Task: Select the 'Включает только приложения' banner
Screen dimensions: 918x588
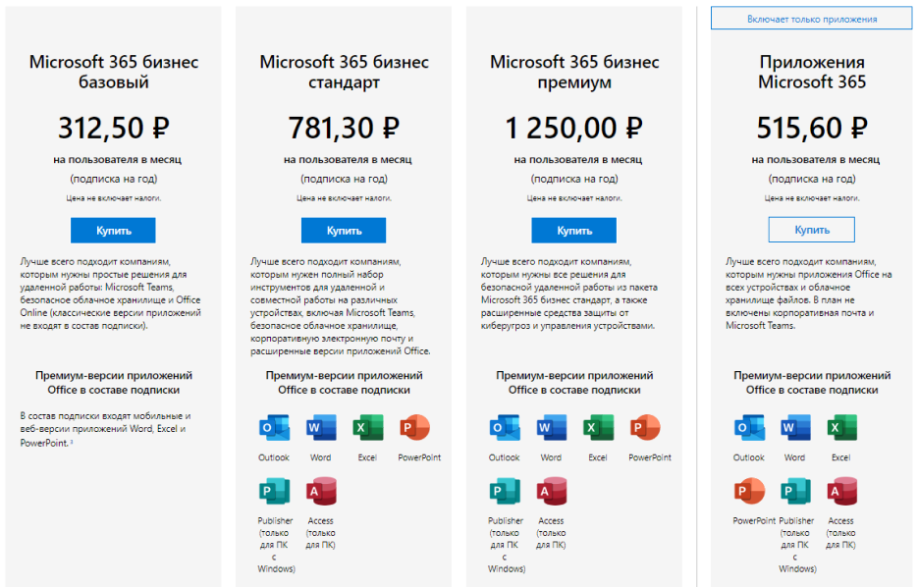Action: pos(811,19)
